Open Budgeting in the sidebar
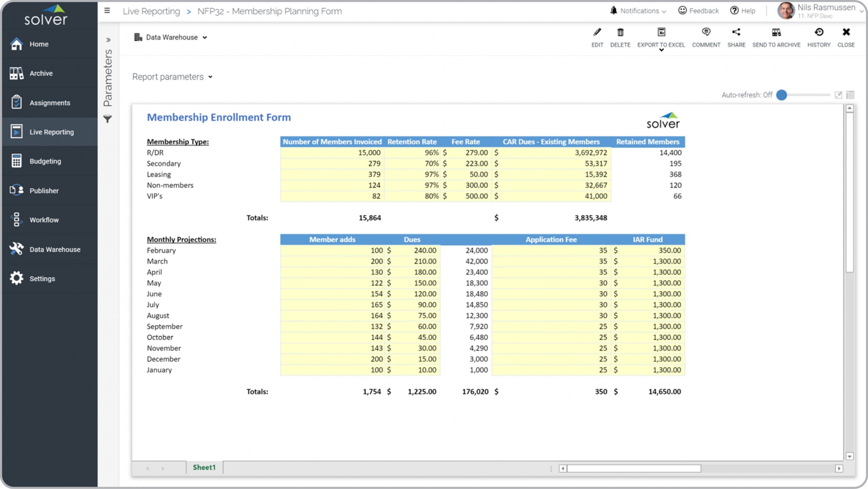 point(45,161)
